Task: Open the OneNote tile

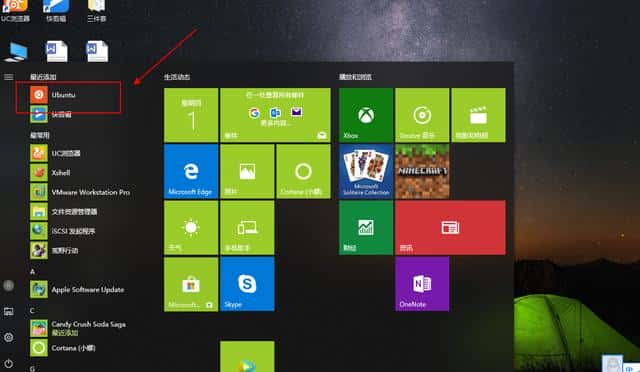Action: (422, 284)
